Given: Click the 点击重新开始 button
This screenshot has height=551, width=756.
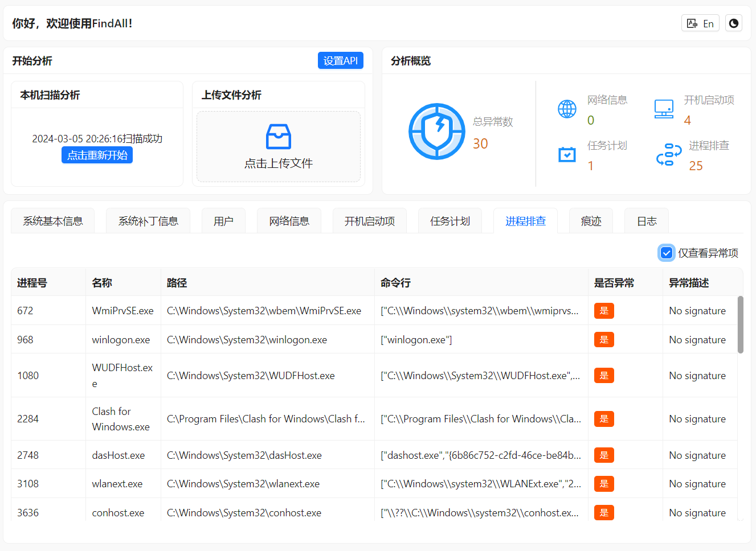Looking at the screenshot, I should (x=97, y=154).
